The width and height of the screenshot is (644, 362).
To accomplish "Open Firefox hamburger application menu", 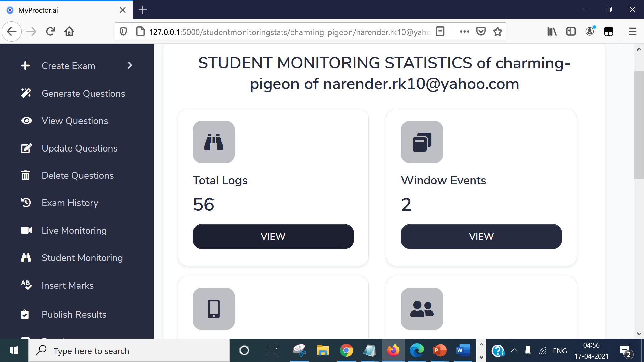I will (x=633, y=32).
